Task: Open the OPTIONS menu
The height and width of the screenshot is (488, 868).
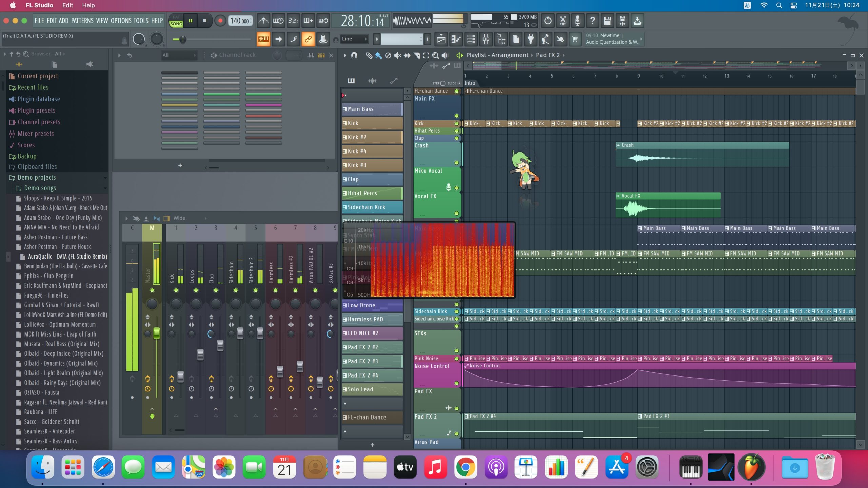Action: [121, 21]
